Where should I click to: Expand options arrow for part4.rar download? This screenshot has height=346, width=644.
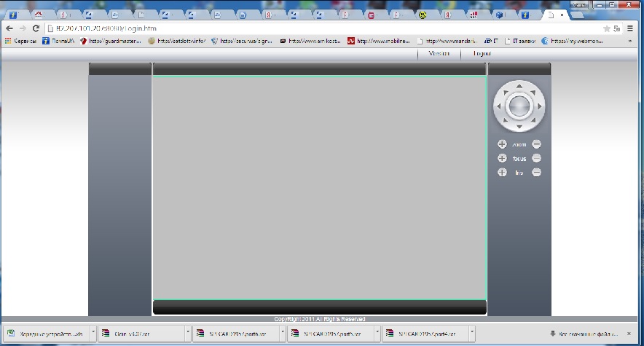[472, 334]
